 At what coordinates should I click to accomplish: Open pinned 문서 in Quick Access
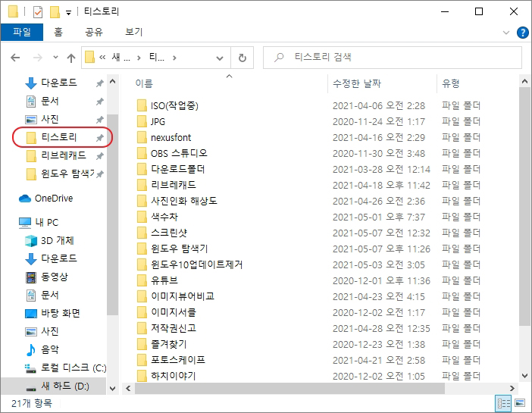[49, 101]
